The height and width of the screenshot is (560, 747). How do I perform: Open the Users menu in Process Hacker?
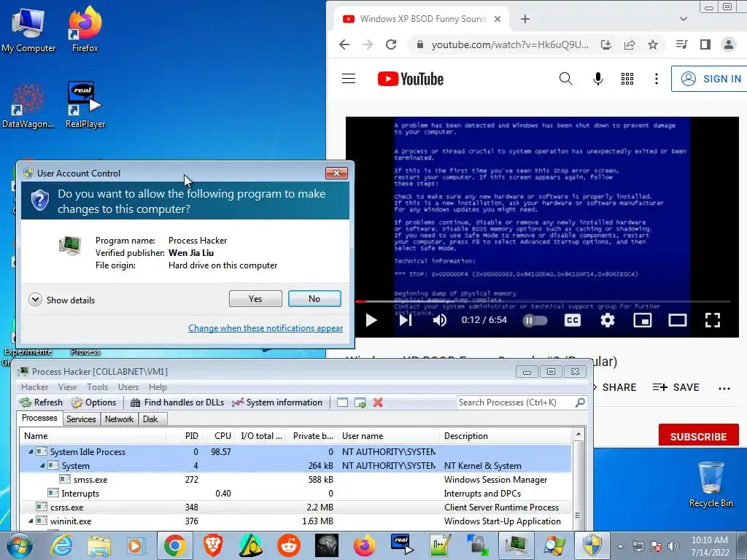(x=128, y=387)
